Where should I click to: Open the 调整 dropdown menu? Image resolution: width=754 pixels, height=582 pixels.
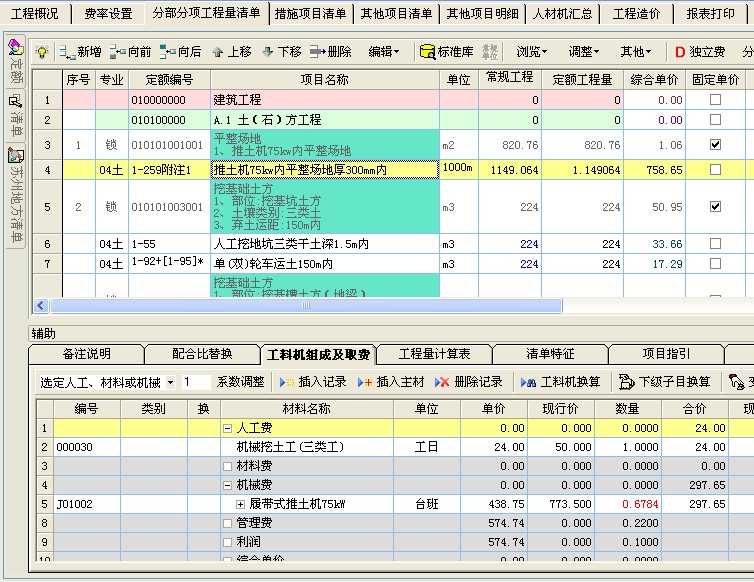[x=583, y=51]
